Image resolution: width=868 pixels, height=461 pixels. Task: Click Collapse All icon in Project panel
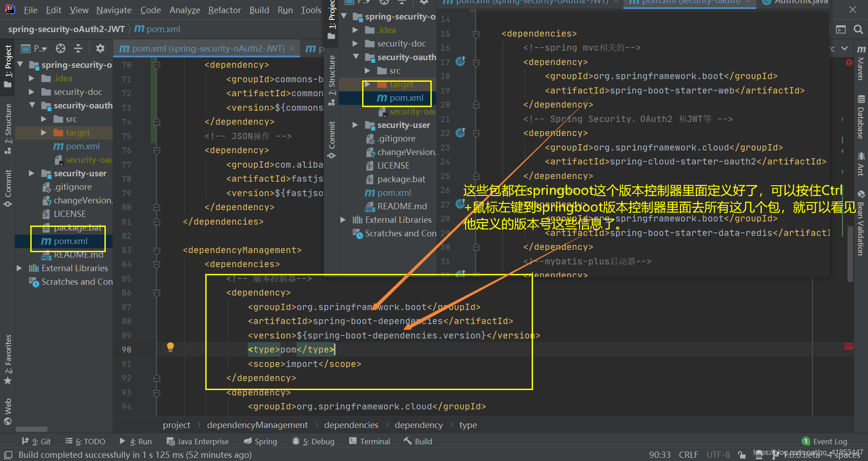coord(78,48)
